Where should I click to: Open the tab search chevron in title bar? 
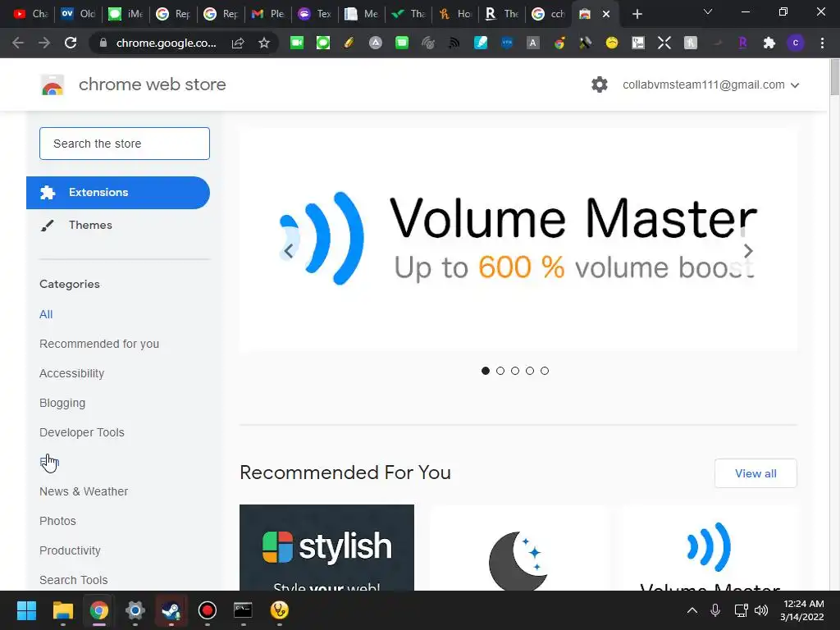pyautogui.click(x=708, y=11)
